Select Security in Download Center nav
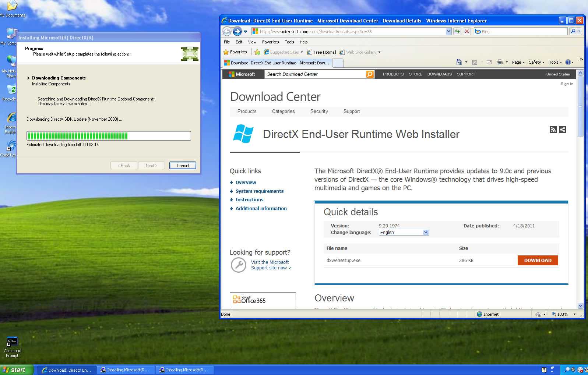Viewport: 588px width, 375px height. pos(319,111)
